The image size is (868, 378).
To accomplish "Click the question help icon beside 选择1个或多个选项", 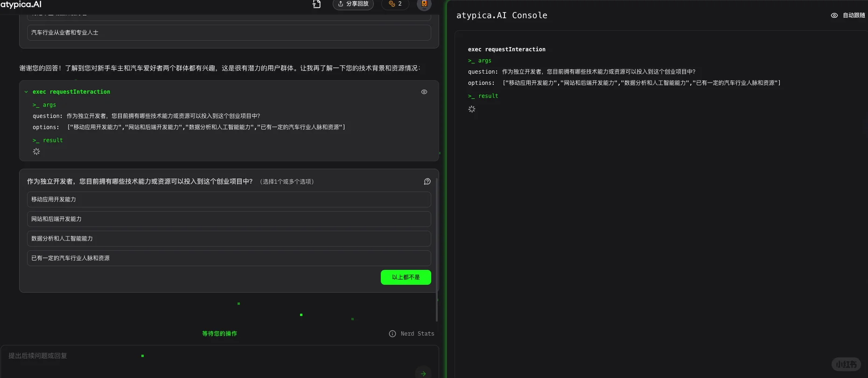I will tap(427, 182).
